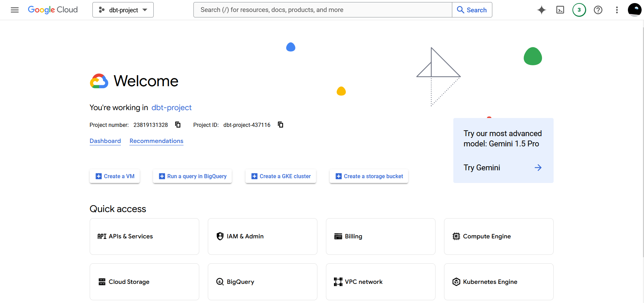Click Create a storage bucket button
Screen dimensions: 644x303
click(369, 176)
